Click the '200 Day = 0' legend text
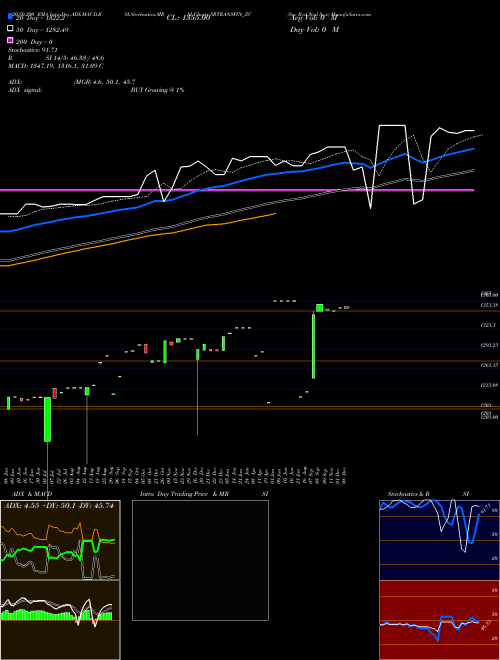 (34, 42)
